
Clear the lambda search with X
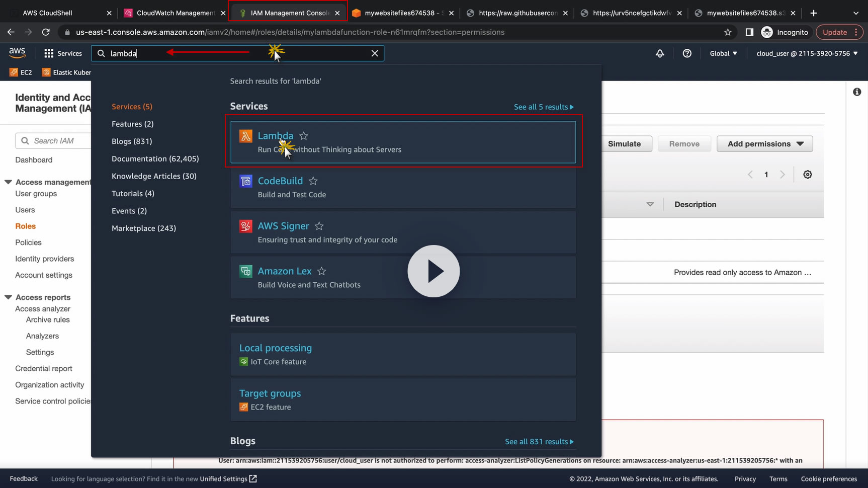[x=375, y=53]
